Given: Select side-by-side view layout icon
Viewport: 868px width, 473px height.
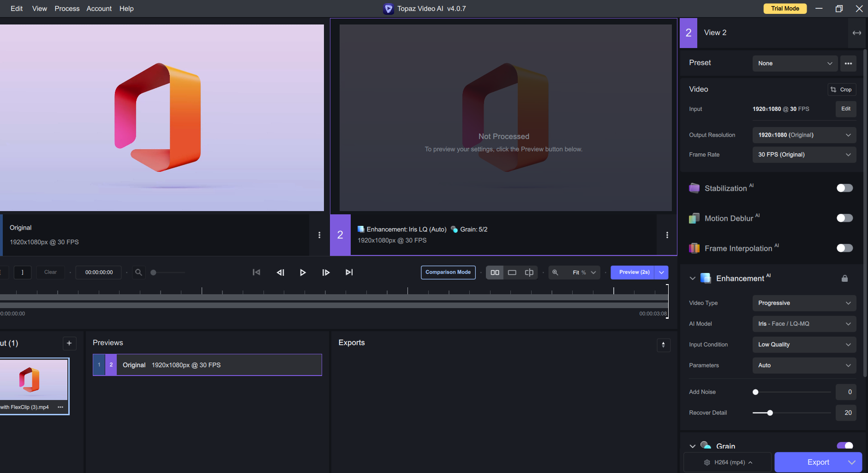Looking at the screenshot, I should (x=495, y=273).
